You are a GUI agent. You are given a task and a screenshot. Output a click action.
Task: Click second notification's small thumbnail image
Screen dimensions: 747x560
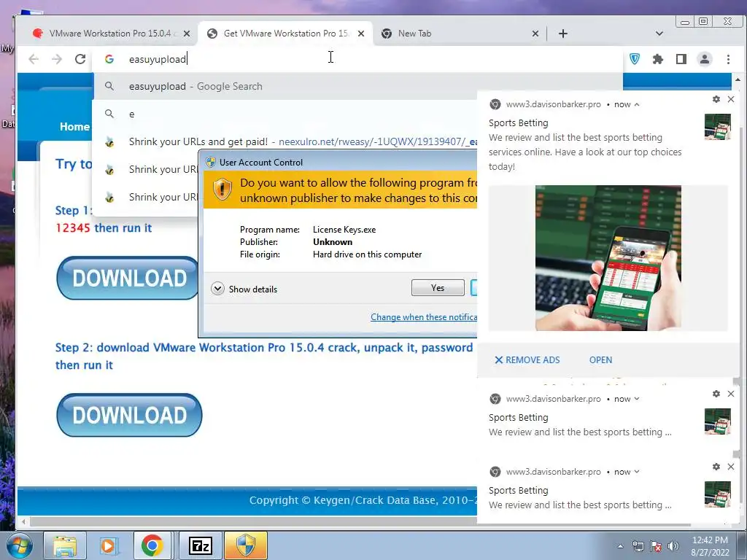(718, 421)
